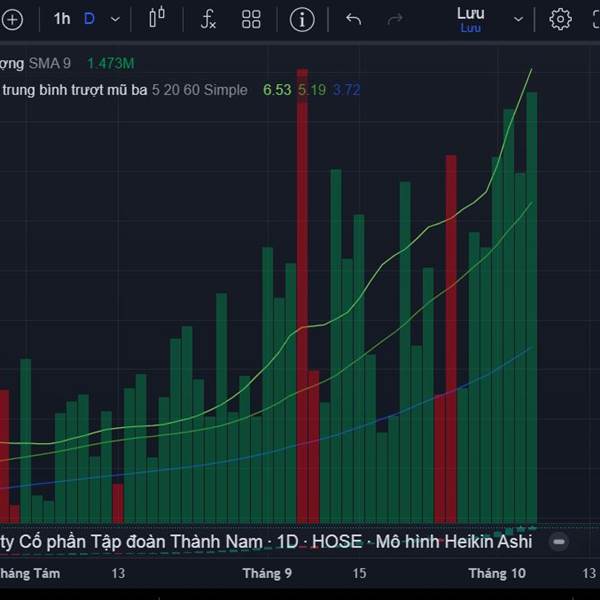Screen dimensions: 600x600
Task: Redo the chart action
Action: (395, 19)
